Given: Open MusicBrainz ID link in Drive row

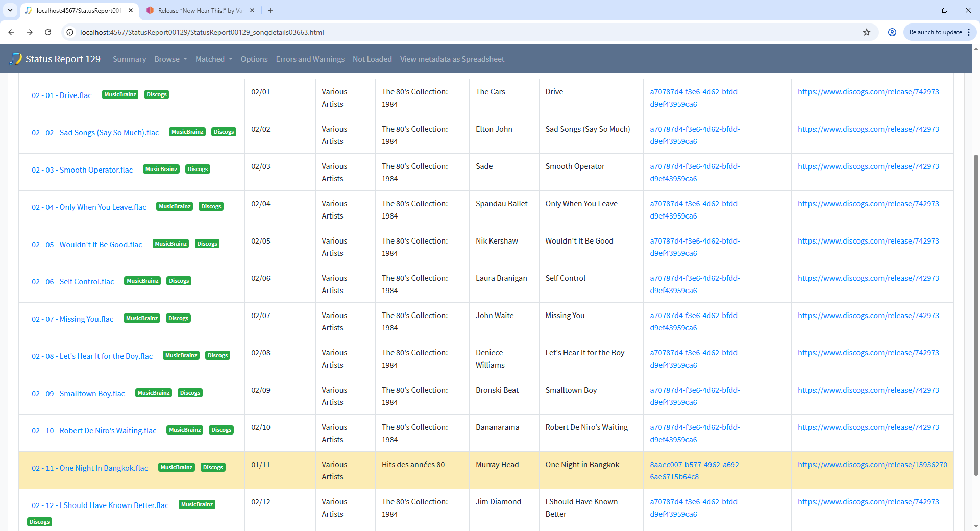Looking at the screenshot, I should click(695, 98).
